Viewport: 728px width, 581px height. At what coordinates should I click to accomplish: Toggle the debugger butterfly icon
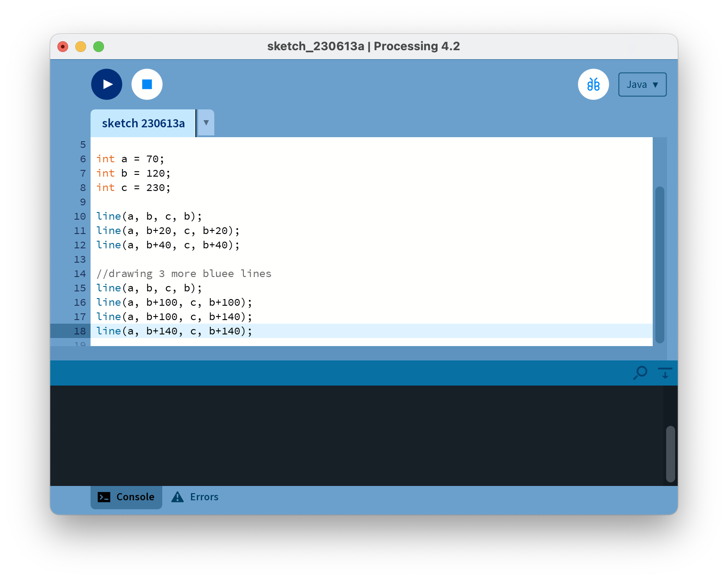click(x=593, y=84)
